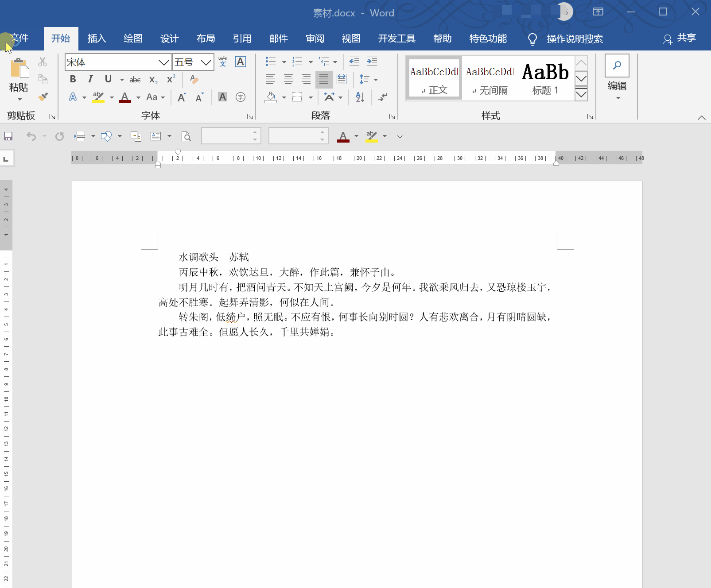Expand the Styles gallery More button

click(x=581, y=94)
